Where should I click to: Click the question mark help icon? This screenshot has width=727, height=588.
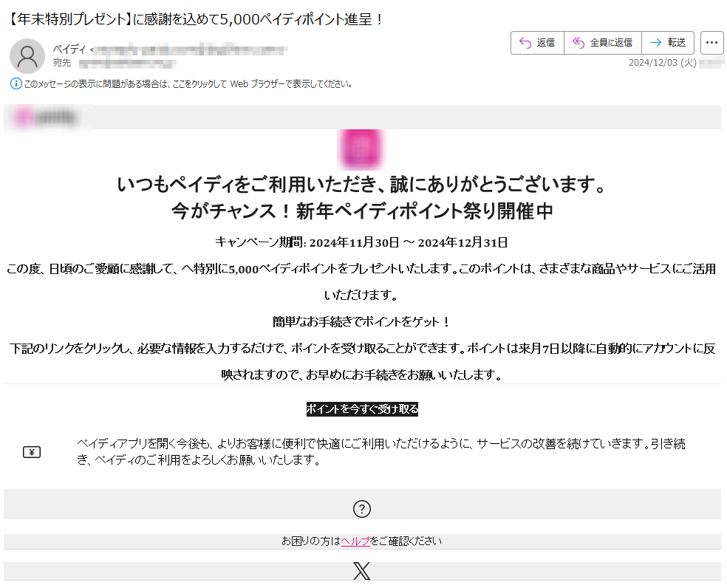pyautogui.click(x=361, y=509)
